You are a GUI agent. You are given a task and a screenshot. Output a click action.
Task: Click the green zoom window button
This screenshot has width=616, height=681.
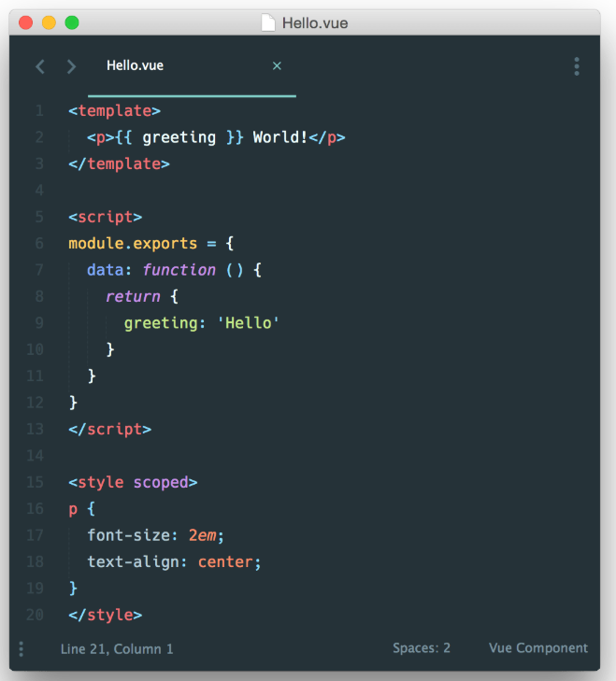click(72, 22)
